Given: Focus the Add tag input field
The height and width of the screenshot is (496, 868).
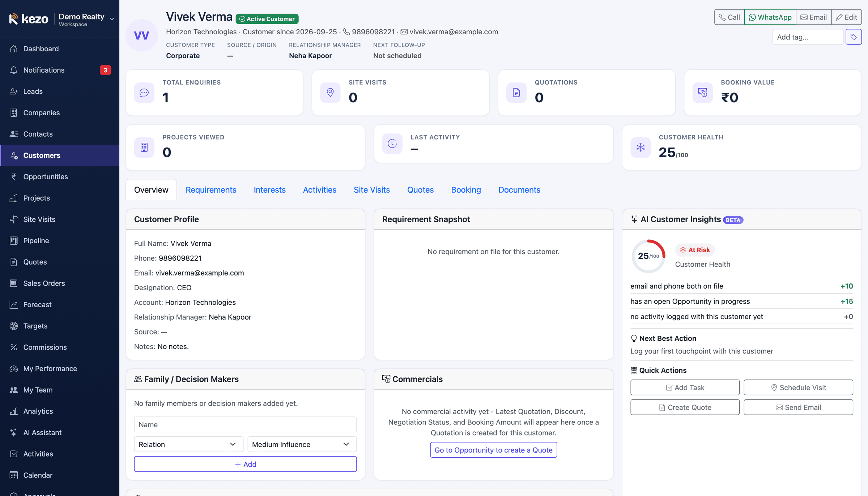Looking at the screenshot, I should pyautogui.click(x=808, y=37).
